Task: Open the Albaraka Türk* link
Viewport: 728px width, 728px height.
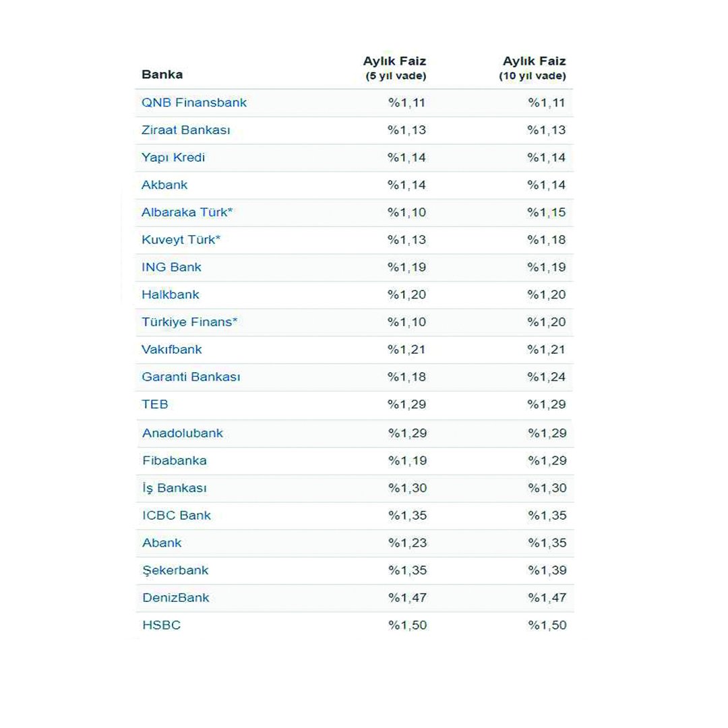Action: (187, 212)
